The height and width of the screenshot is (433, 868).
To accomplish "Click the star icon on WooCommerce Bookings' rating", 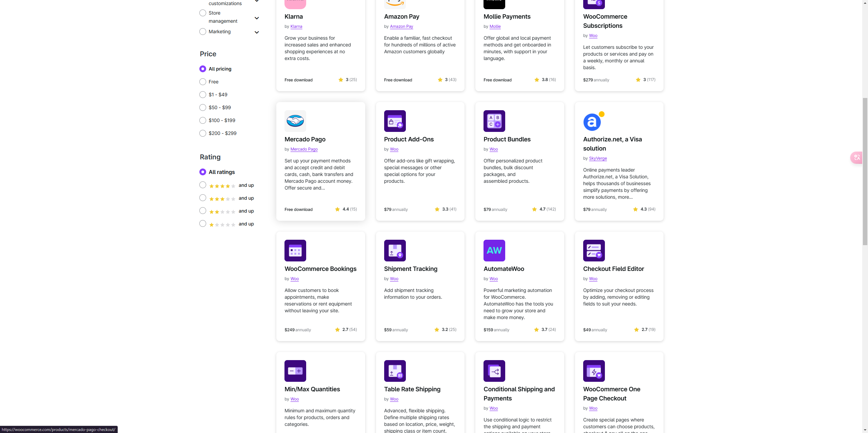I will (x=337, y=330).
